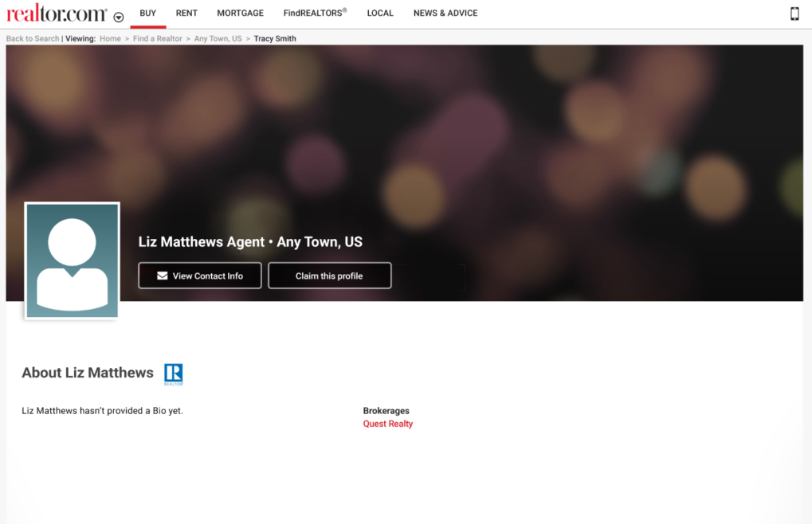This screenshot has width=812, height=524.
Task: Open Find a Realtor breadcrumb link
Action: pos(158,38)
